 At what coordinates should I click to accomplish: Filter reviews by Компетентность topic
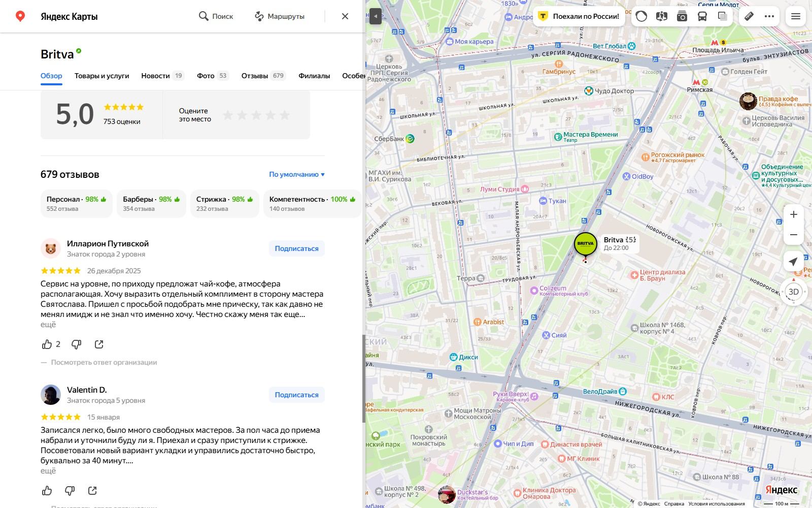(312, 204)
